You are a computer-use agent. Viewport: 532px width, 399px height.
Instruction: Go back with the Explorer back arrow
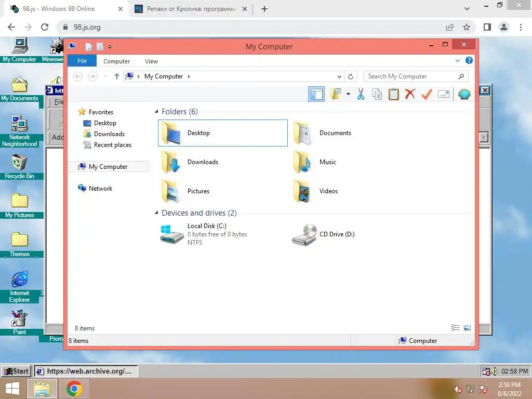coord(78,76)
